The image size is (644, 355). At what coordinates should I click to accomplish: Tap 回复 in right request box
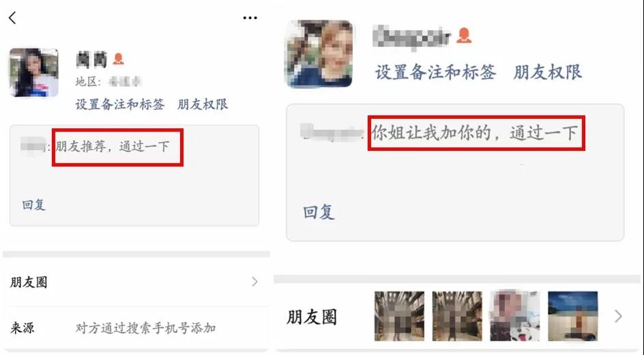click(x=319, y=212)
